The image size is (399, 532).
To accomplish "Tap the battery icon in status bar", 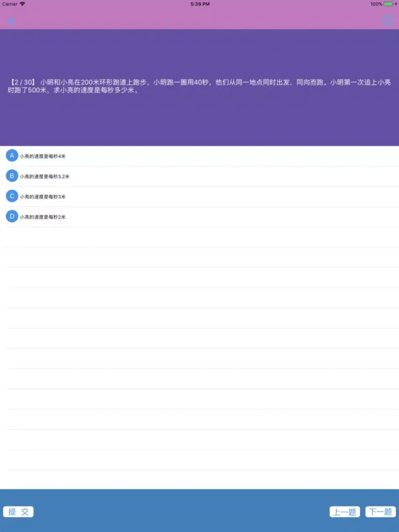I will pos(389,4).
